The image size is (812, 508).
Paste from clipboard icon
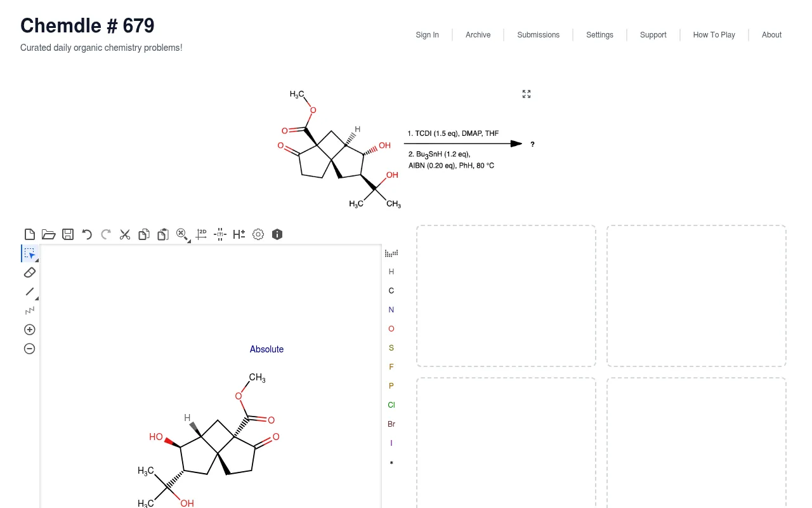pos(163,234)
